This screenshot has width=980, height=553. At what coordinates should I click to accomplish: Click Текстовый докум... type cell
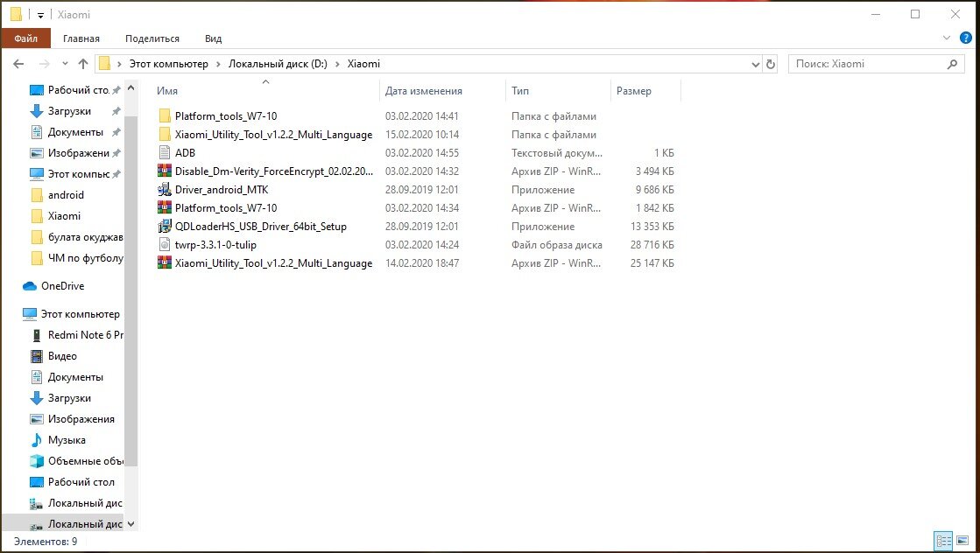point(557,153)
